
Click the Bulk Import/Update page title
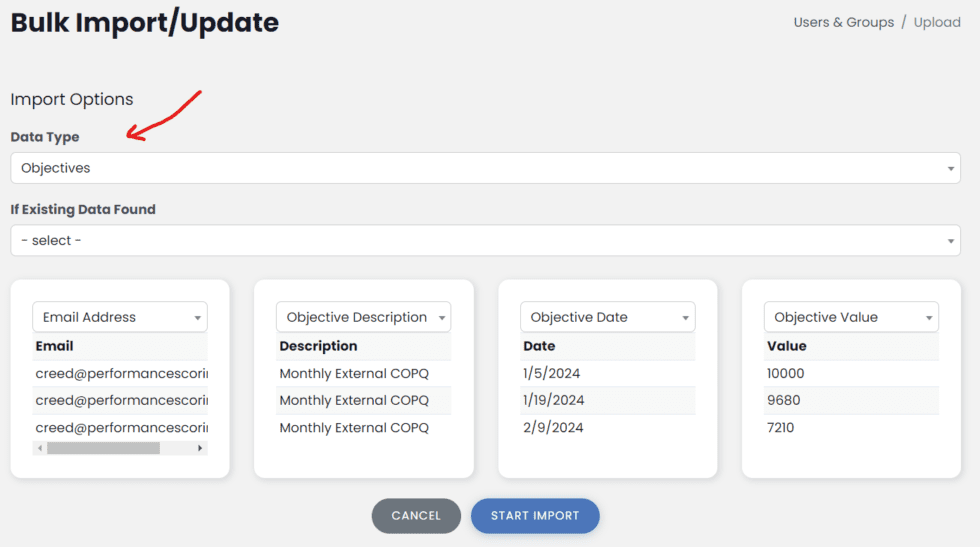(145, 23)
